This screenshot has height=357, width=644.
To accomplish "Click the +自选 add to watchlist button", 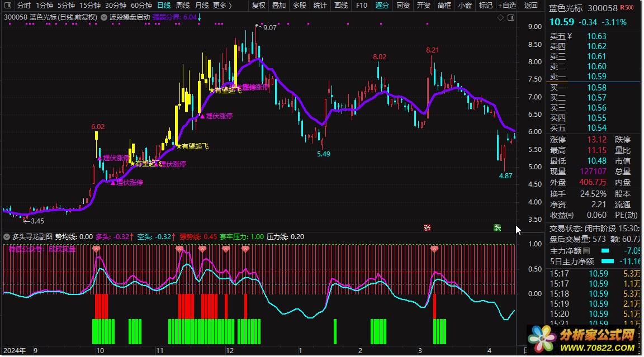I will pos(506,6).
